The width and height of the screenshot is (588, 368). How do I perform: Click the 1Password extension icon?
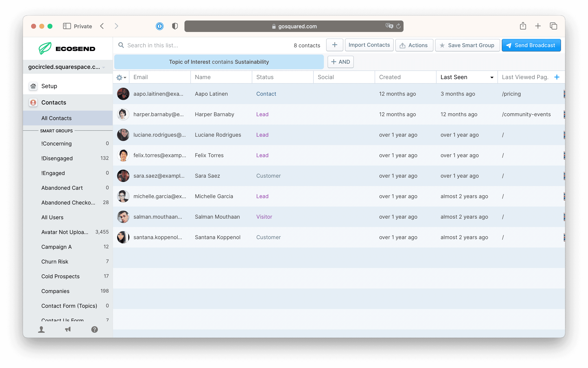159,26
